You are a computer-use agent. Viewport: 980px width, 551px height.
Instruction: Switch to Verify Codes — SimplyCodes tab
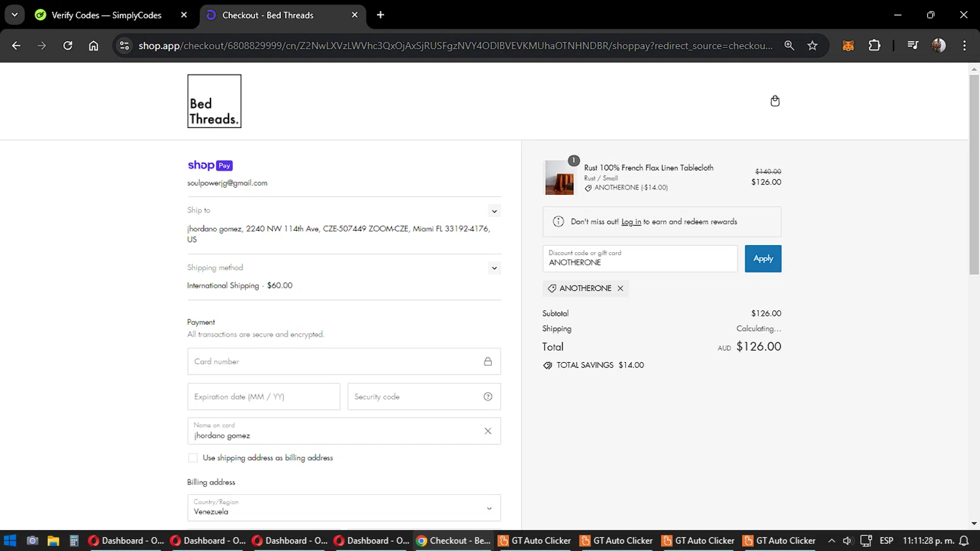point(106,15)
